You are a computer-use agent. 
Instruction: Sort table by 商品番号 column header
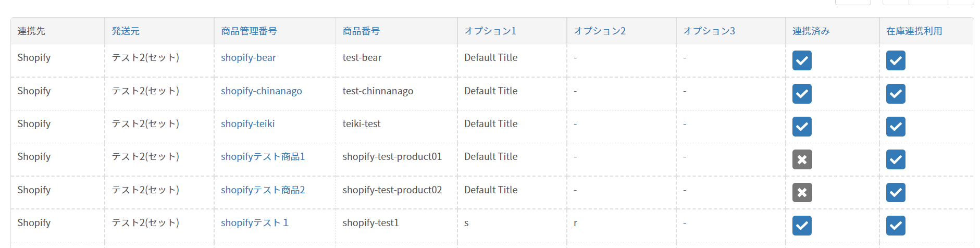[x=361, y=31]
